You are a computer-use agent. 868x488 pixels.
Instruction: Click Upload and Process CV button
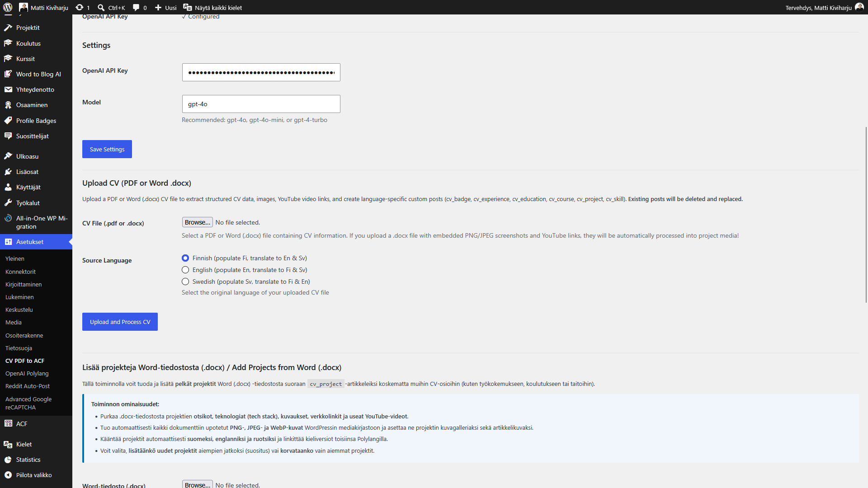pos(120,322)
